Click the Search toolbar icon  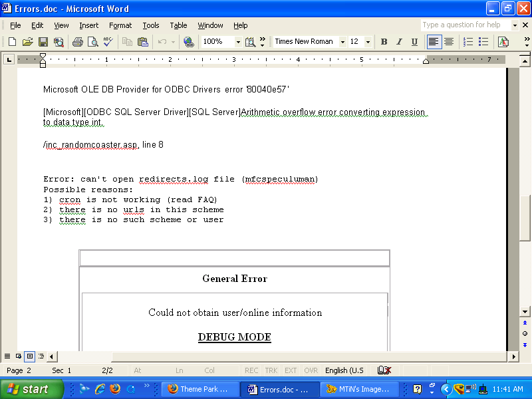point(59,42)
